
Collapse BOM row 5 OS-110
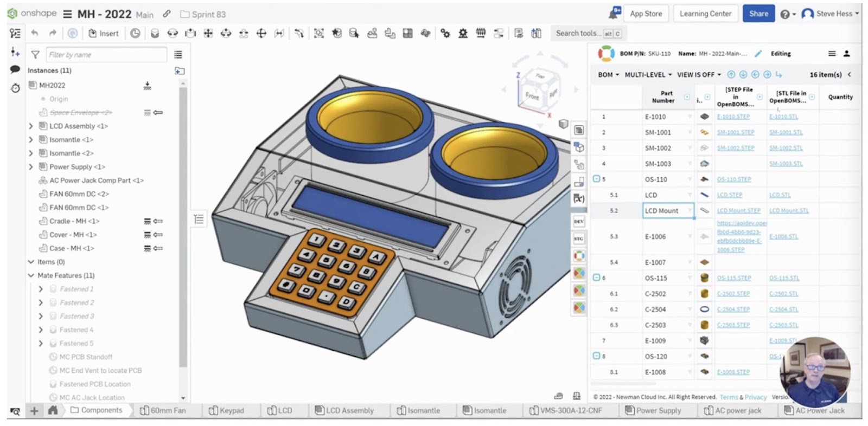coord(596,179)
